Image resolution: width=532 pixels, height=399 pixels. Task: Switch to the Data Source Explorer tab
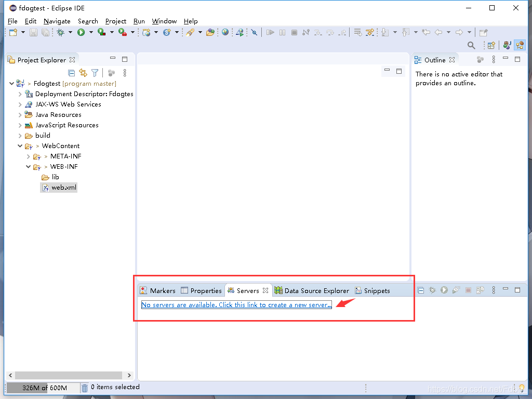pyautogui.click(x=312, y=291)
